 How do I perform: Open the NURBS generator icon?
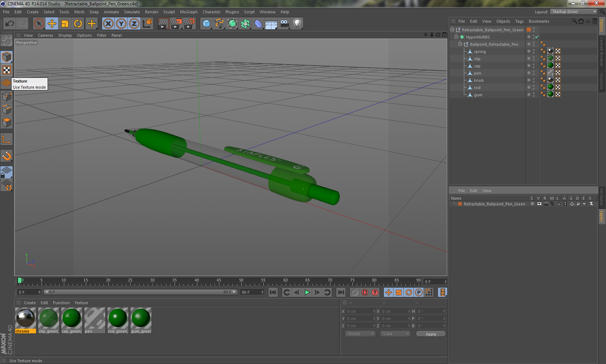coord(233,24)
